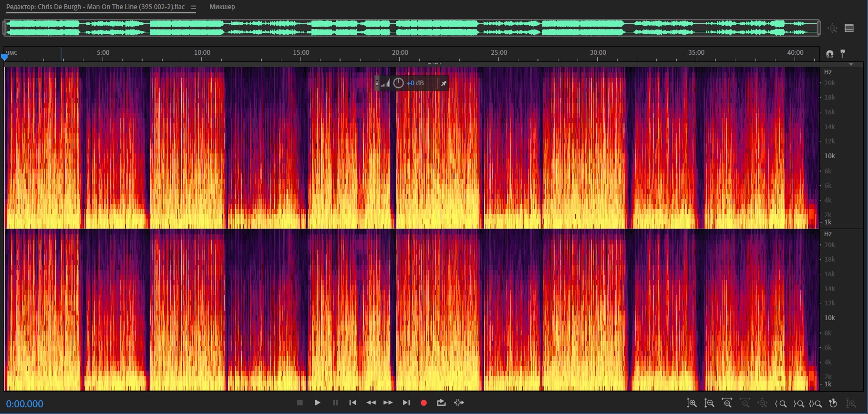Open the Editor panel menu
868x414 pixels.
(x=193, y=7)
